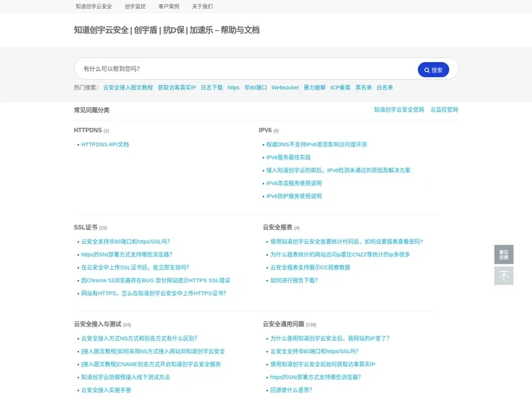Image resolution: width=532 pixels, height=399 pixels.
Task: Open article IPv6服务最佳实践
Action: tap(288, 157)
